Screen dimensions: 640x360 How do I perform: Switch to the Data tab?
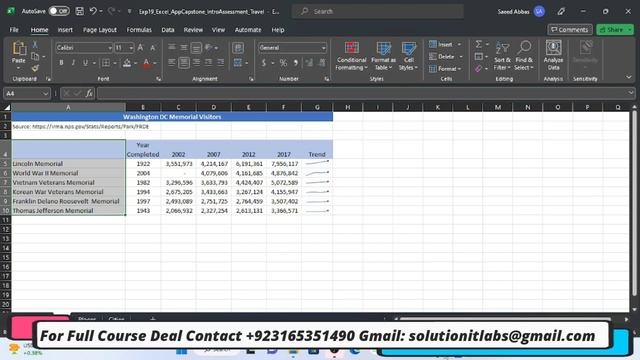(168, 30)
